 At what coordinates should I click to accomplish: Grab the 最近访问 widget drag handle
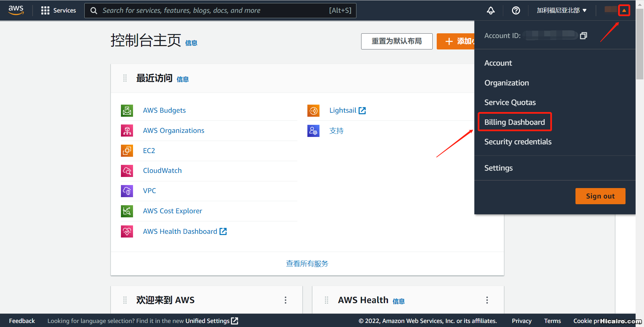point(125,78)
